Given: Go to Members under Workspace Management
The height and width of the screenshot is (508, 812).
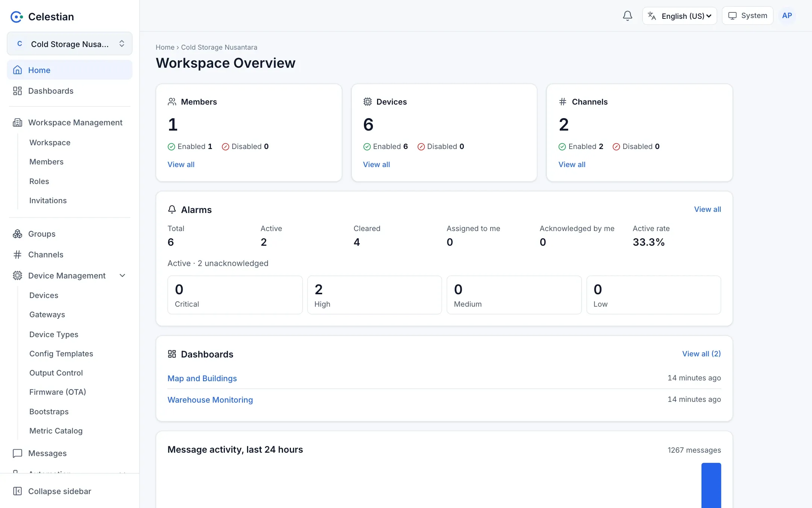Looking at the screenshot, I should pos(46,162).
